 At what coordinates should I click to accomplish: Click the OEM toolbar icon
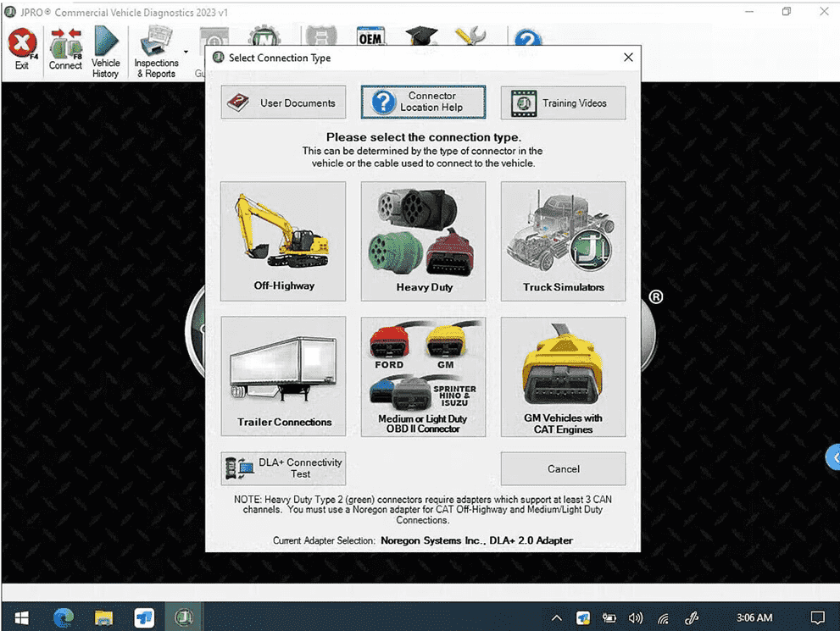370,36
